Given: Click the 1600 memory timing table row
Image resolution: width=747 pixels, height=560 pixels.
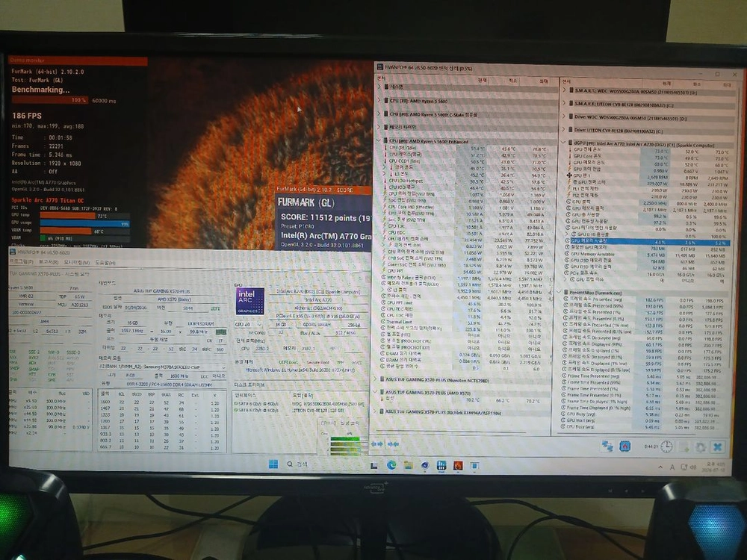Looking at the screenshot, I should (161, 402).
